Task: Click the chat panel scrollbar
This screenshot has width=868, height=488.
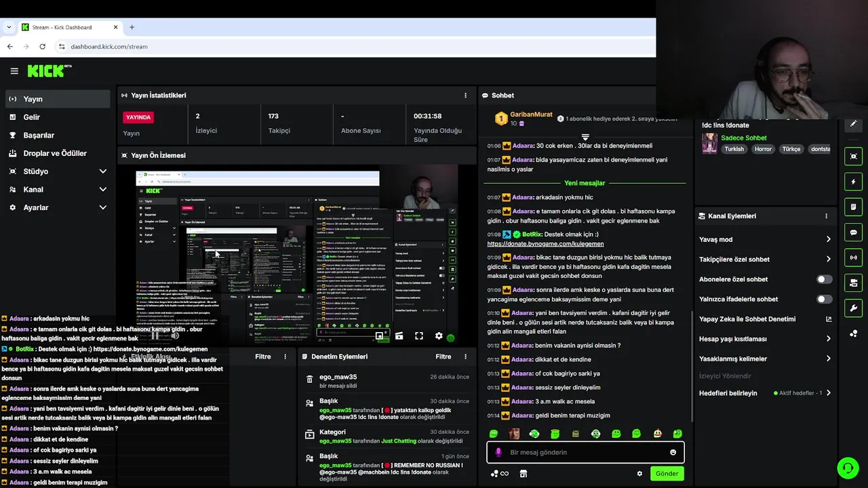Action: [691, 366]
